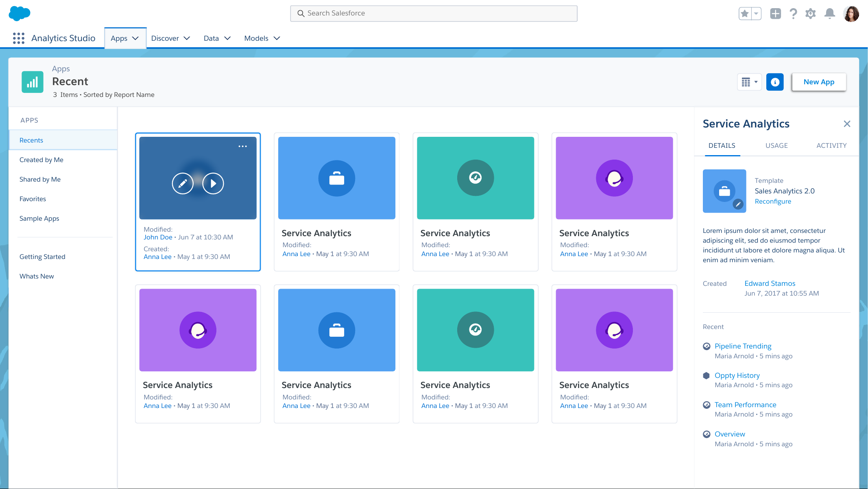Click the edit pencil on selected app
The height and width of the screenshot is (489, 868).
click(x=183, y=184)
